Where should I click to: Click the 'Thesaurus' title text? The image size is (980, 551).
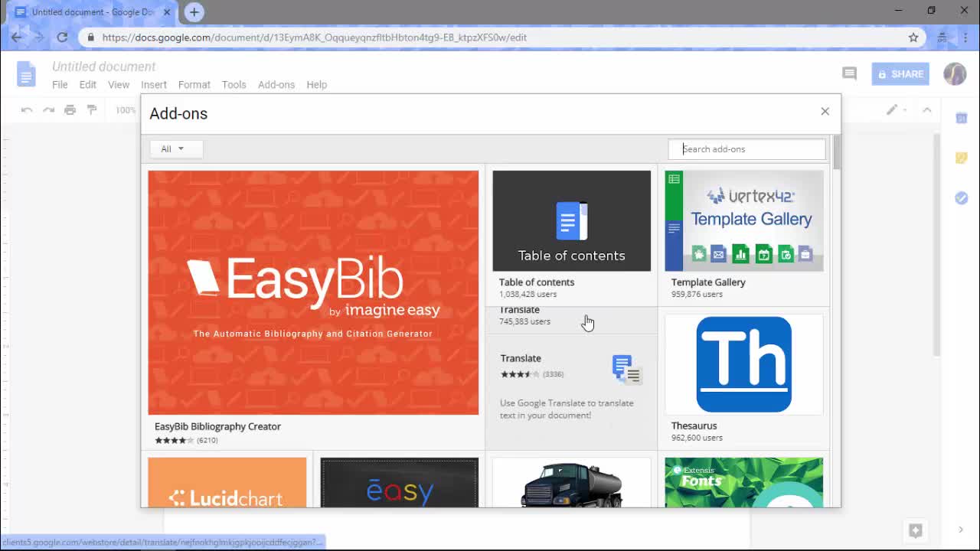coord(694,425)
